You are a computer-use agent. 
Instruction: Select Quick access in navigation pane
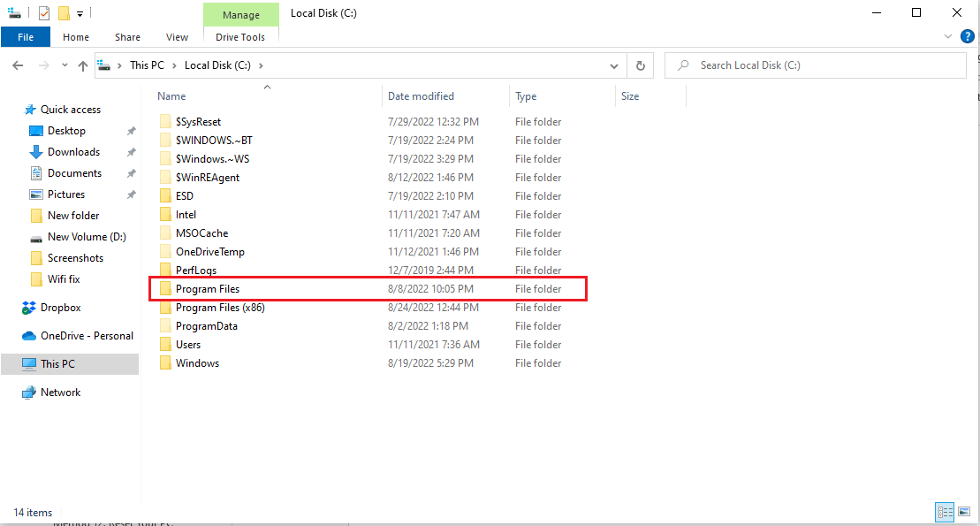click(70, 110)
